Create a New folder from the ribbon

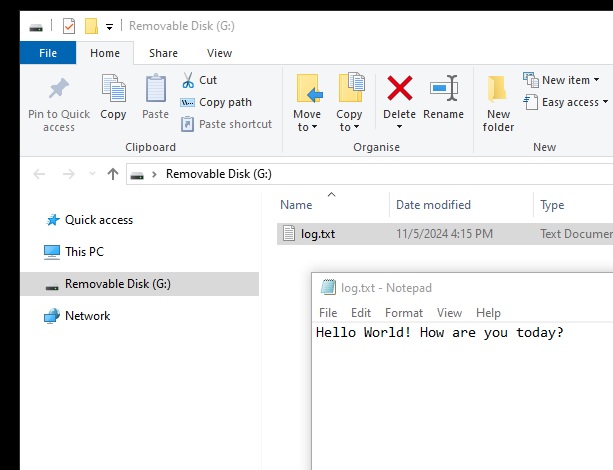tap(498, 103)
